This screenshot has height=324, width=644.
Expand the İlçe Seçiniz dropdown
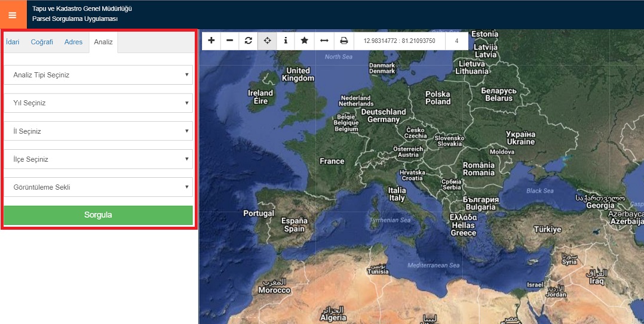[99, 159]
